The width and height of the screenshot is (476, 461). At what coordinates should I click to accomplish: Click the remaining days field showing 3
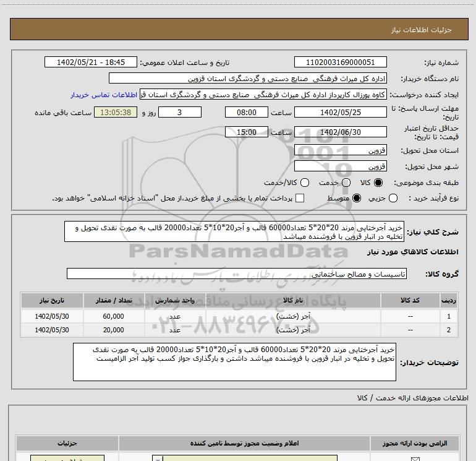tap(180, 112)
